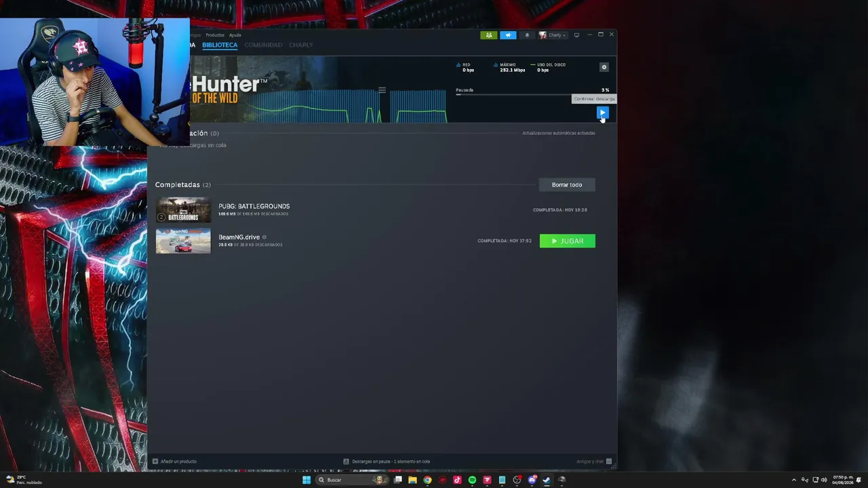Click the info icon beside BeamNG.drive
Viewport: 868px width, 488px height.
[x=264, y=237]
